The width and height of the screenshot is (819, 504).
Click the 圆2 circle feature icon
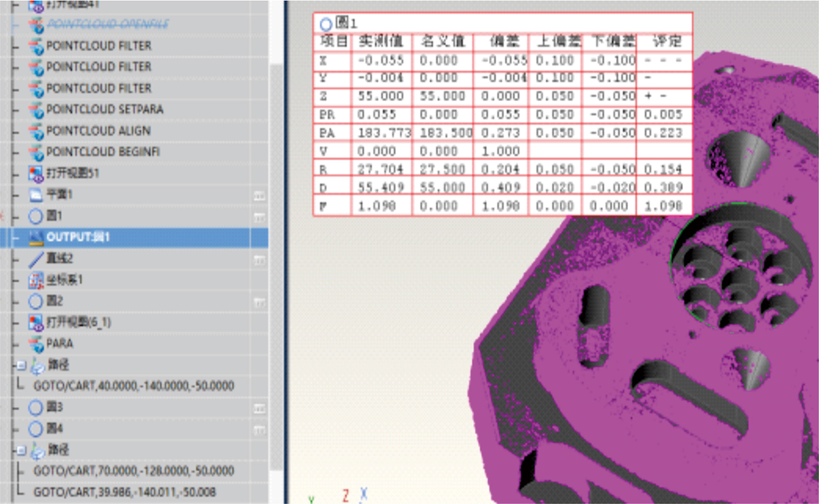click(36, 301)
